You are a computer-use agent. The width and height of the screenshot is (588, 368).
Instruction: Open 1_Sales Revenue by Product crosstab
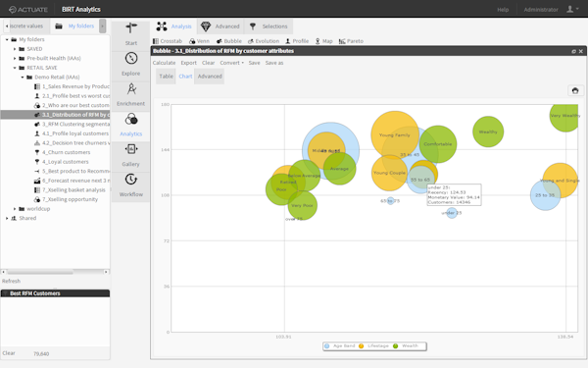tap(72, 86)
